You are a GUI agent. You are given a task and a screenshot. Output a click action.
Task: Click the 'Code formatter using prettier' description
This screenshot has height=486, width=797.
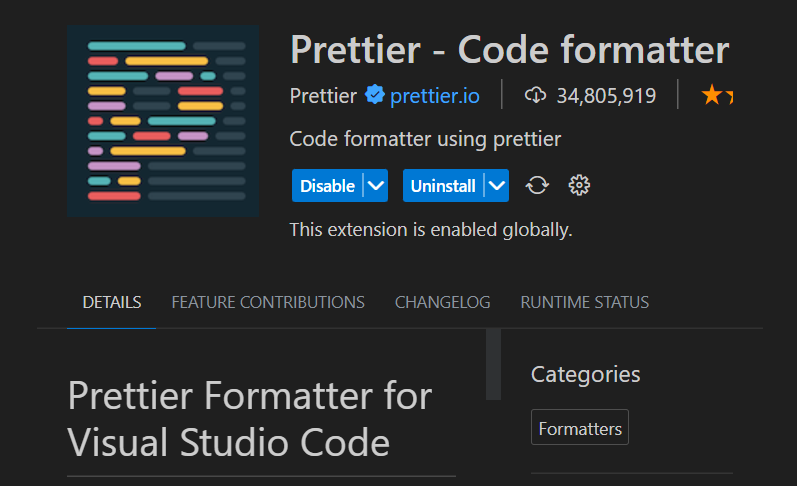425,139
